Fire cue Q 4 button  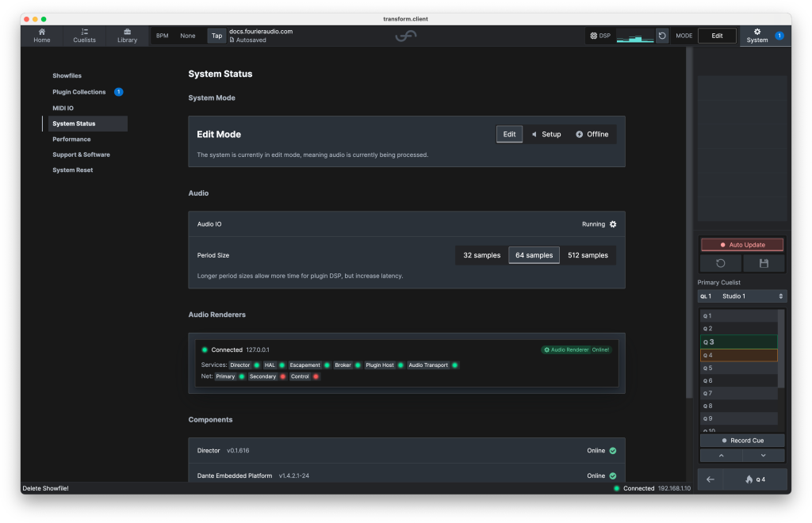755,479
